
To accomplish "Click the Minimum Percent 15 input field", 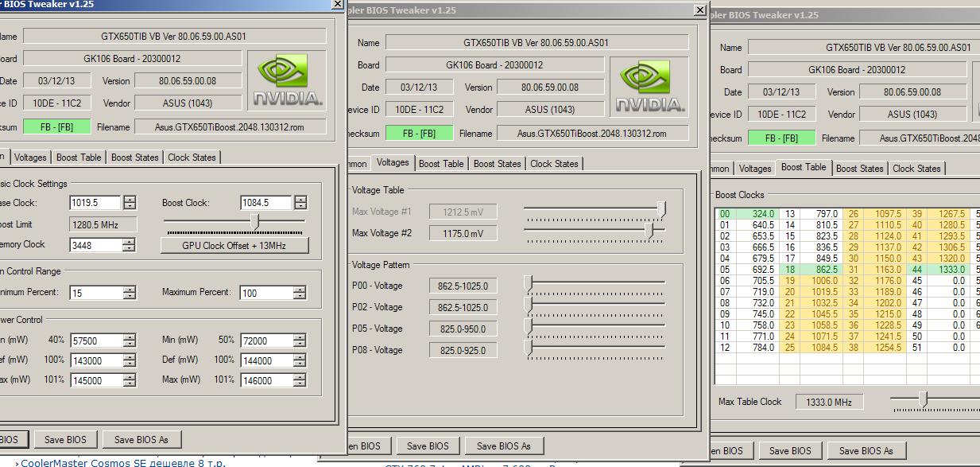I will click(95, 293).
